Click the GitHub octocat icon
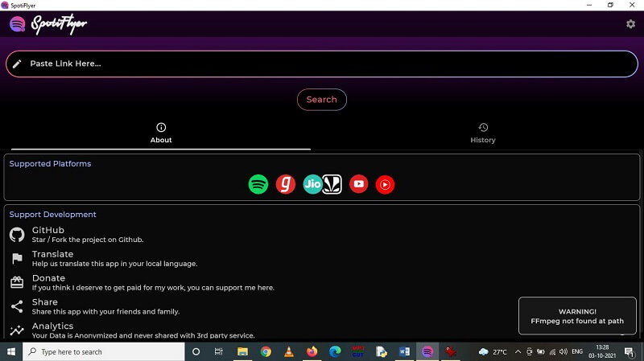This screenshot has width=644, height=361. 17,235
